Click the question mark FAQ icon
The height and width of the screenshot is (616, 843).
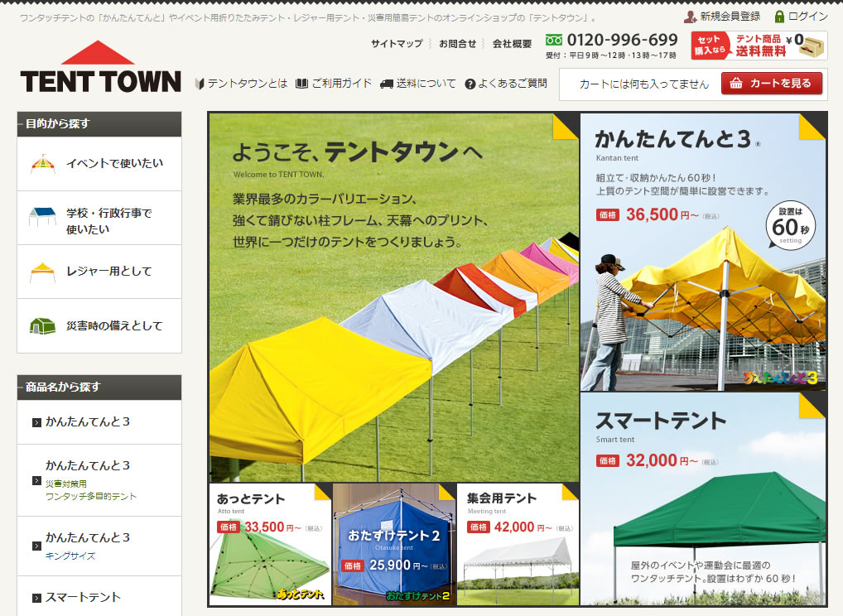pyautogui.click(x=470, y=84)
